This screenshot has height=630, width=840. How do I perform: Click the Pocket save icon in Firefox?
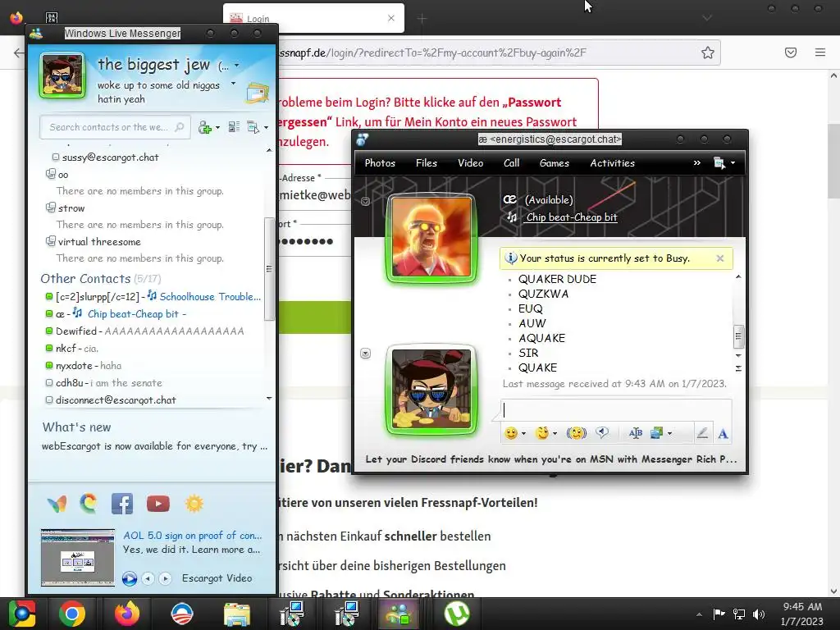coord(791,52)
